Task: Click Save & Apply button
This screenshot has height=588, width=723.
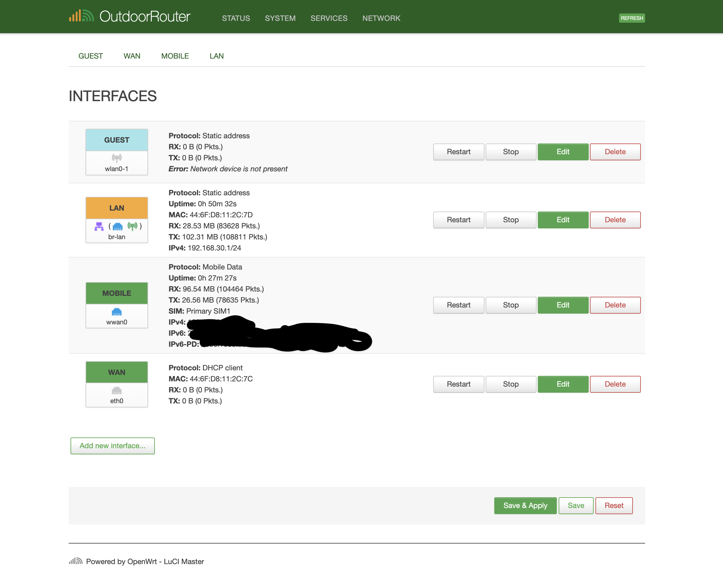Action: click(525, 506)
